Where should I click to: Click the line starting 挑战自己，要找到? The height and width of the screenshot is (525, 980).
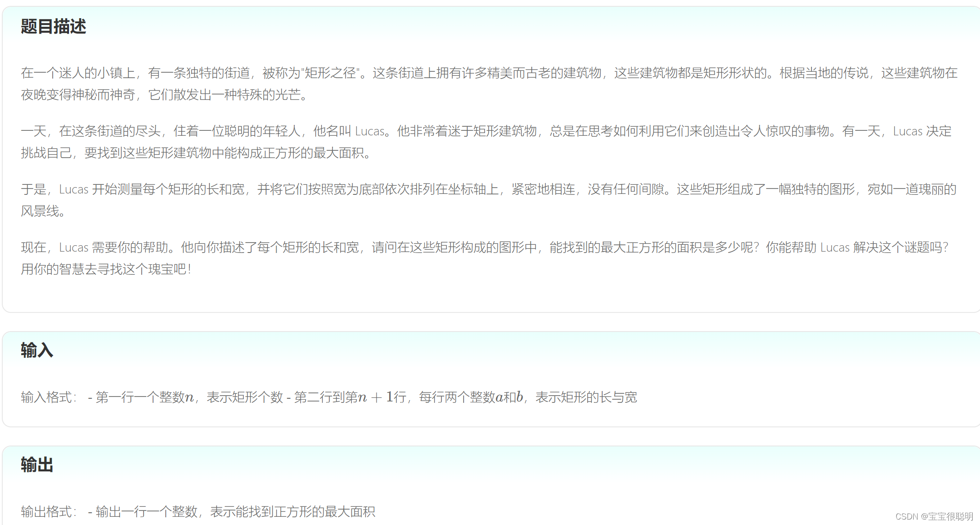pyautogui.click(x=195, y=153)
